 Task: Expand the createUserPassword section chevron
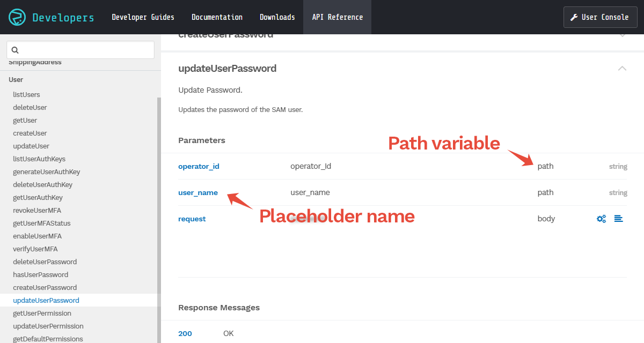tap(622, 34)
